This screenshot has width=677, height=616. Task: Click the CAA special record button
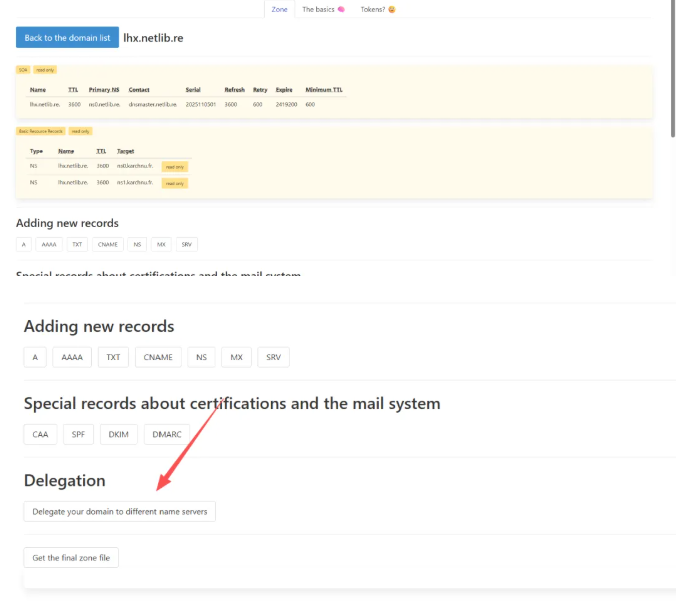tap(40, 434)
